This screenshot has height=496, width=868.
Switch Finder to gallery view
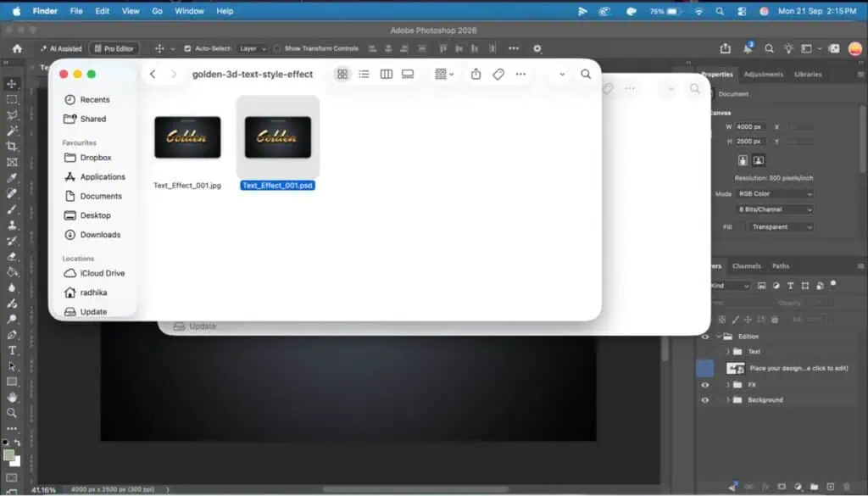(408, 74)
